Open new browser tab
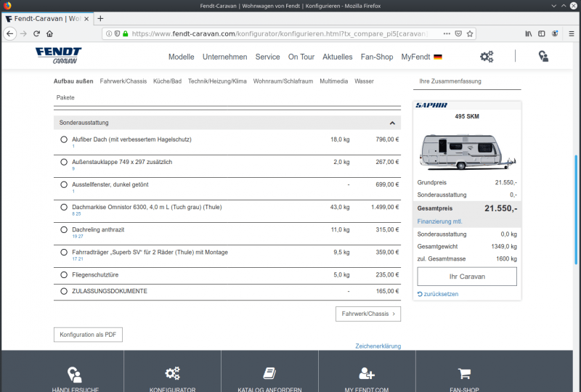The width and height of the screenshot is (581, 392). (100, 19)
